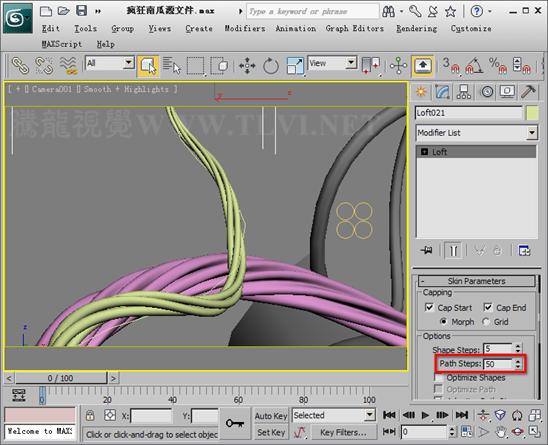
Task: Click the Auto Key button
Action: tap(271, 416)
